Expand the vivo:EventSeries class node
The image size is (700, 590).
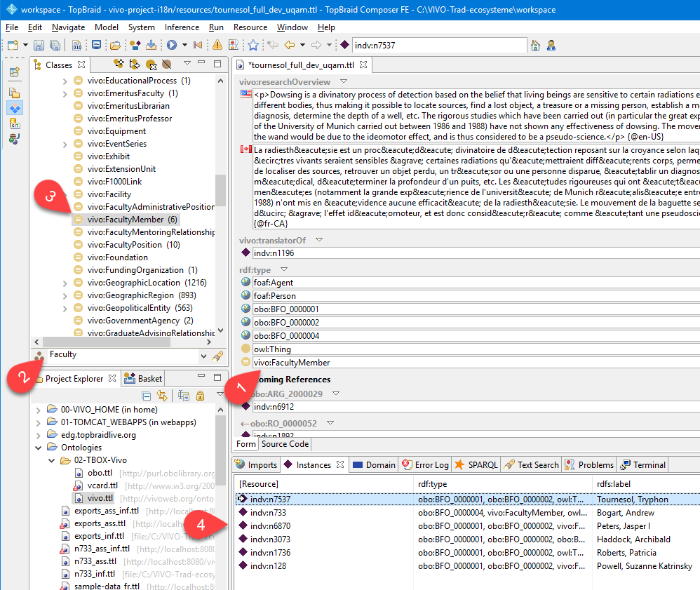65,145
